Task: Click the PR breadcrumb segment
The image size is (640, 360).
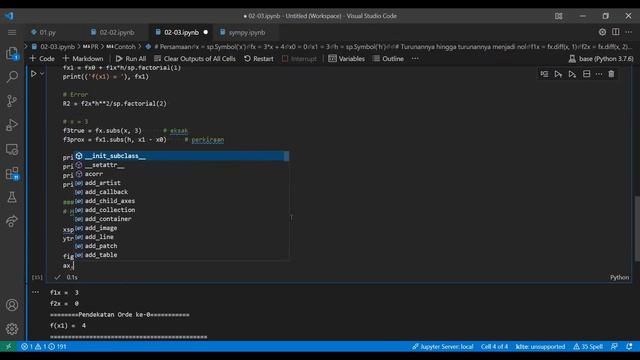Action: pyautogui.click(x=91, y=47)
